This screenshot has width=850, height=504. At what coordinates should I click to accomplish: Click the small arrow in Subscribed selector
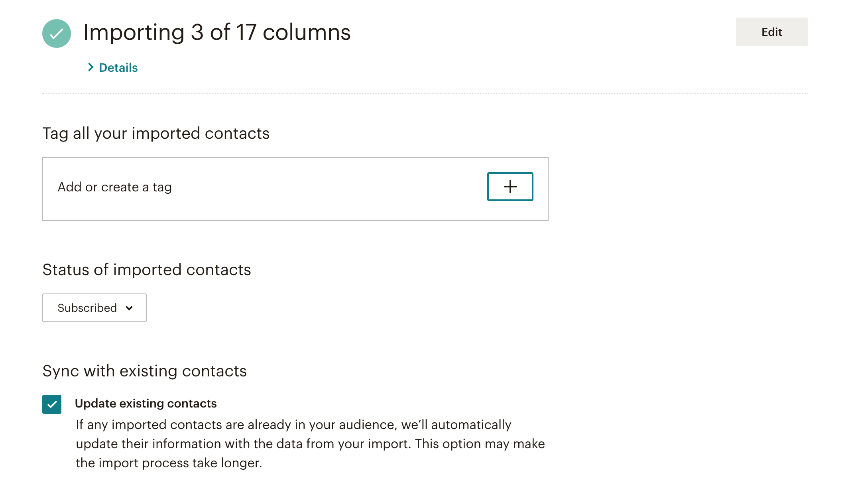coord(129,308)
